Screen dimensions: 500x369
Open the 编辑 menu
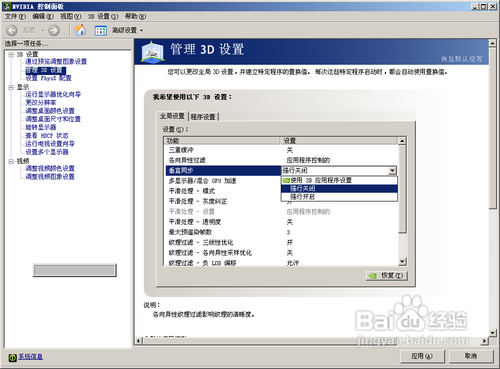(x=43, y=16)
